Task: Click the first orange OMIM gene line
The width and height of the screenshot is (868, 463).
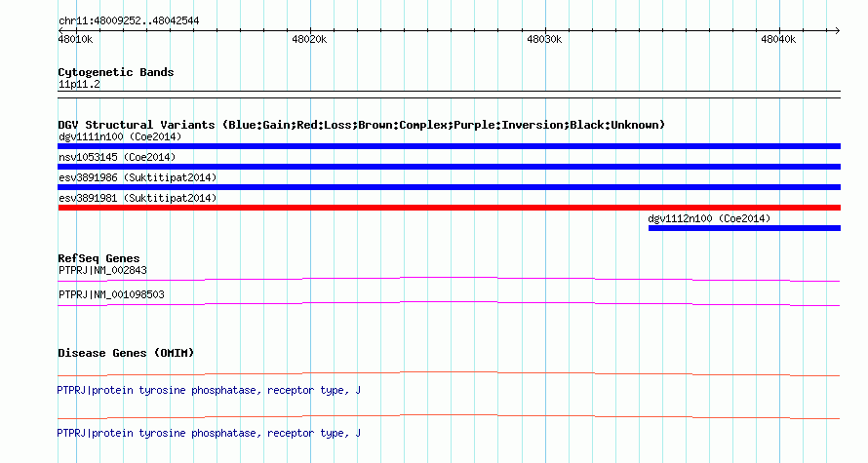Action: coord(449,374)
